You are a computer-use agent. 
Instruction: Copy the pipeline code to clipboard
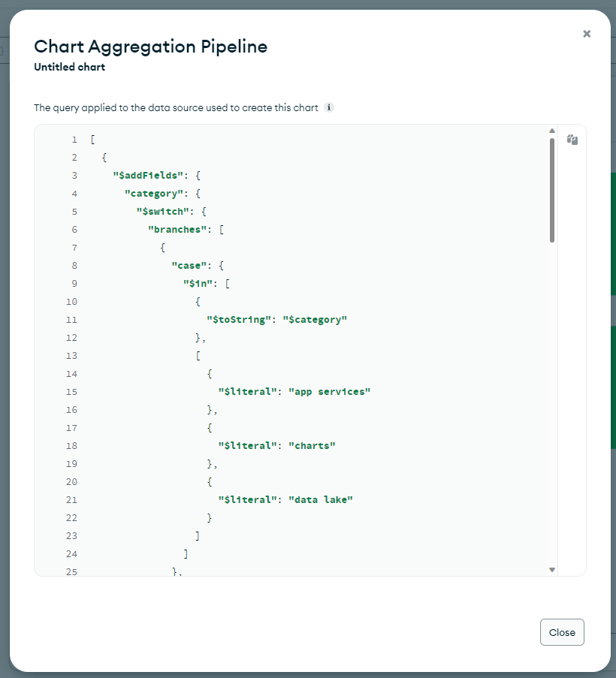pos(572,140)
